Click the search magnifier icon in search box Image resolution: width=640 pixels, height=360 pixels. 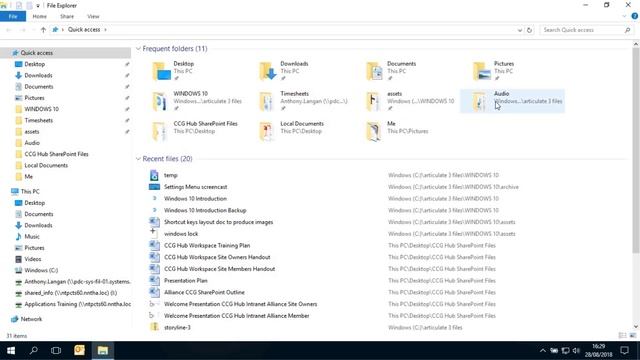click(627, 30)
